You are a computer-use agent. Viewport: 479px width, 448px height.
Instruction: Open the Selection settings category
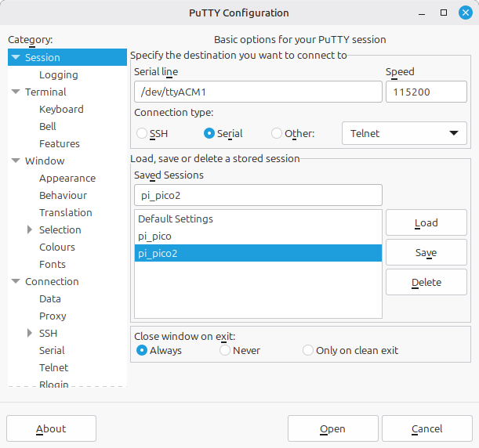(60, 229)
